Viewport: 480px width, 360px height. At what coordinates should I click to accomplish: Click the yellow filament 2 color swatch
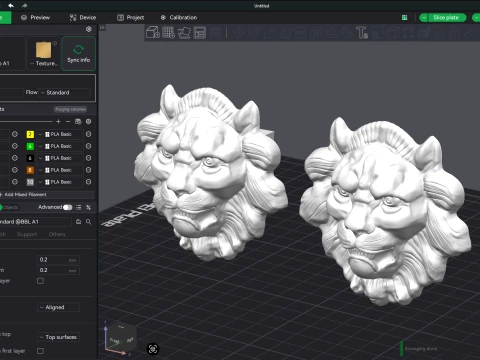point(30,134)
